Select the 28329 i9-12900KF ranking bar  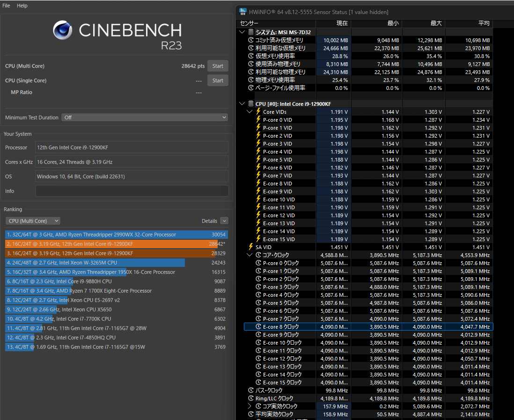(x=117, y=253)
